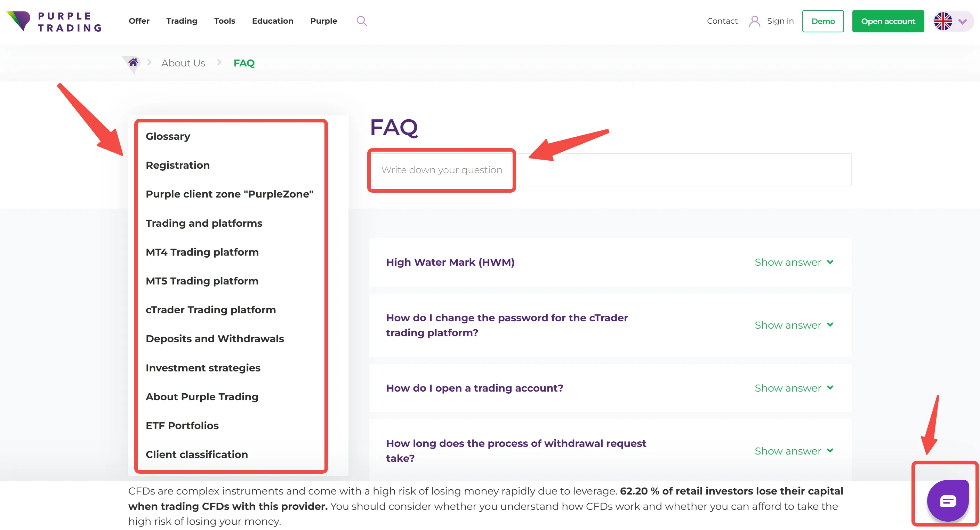This screenshot has width=980, height=530.
Task: Open the Tools menu
Action: tap(224, 21)
